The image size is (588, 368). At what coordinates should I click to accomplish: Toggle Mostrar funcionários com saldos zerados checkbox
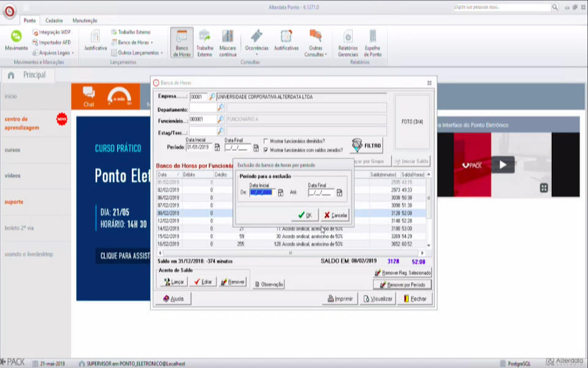pyautogui.click(x=266, y=150)
